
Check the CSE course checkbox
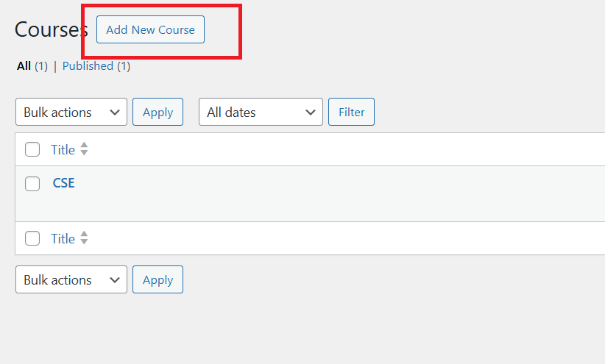pos(32,184)
